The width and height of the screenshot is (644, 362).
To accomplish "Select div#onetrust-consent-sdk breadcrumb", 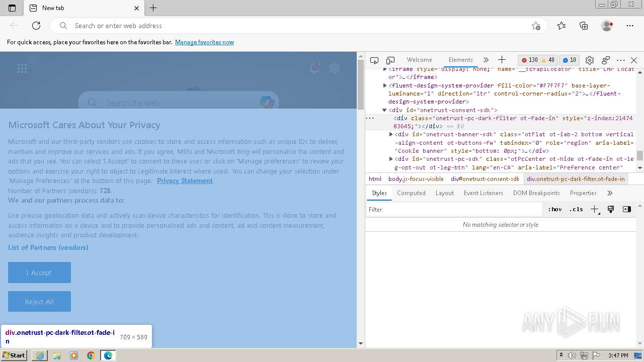I will [x=485, y=179].
